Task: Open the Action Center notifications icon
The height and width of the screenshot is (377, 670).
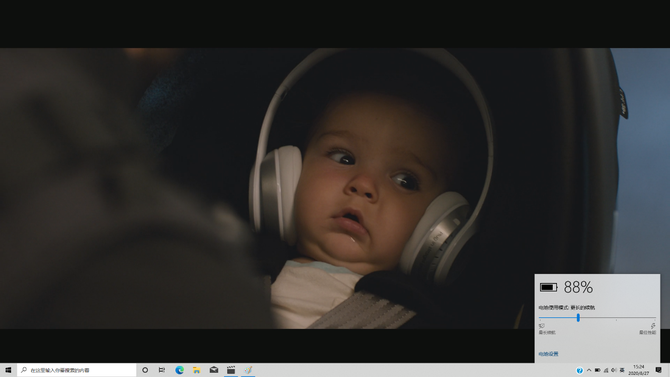Action: click(x=658, y=370)
